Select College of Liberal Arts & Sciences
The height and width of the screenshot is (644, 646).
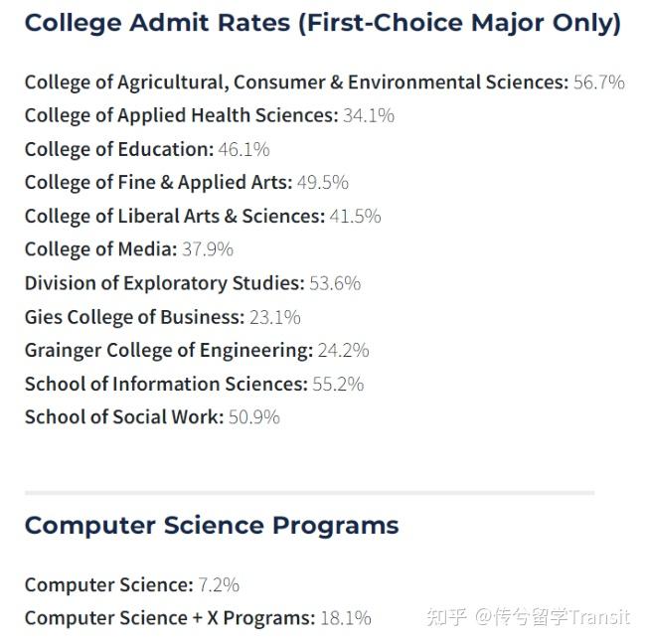(174, 216)
